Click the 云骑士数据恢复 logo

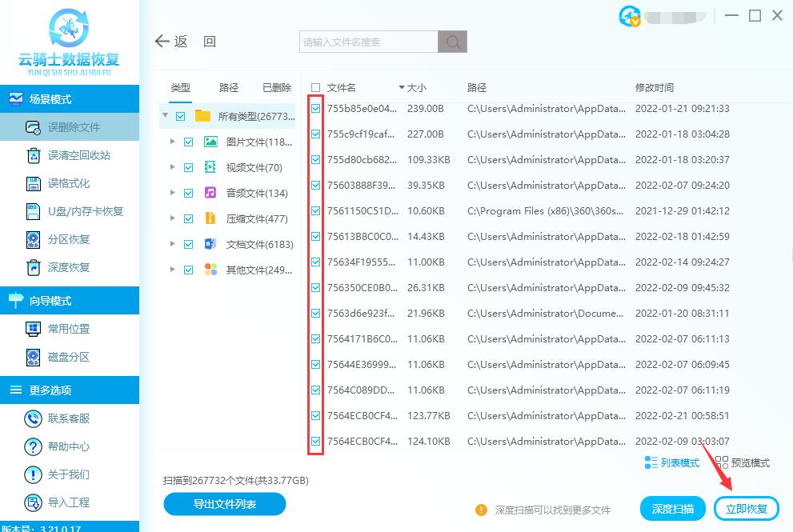click(x=69, y=42)
